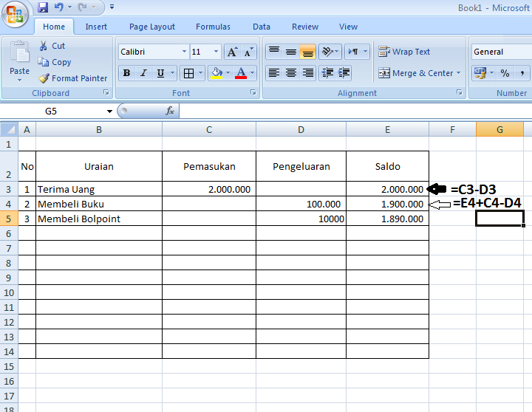
Task: Toggle Underline formatting
Action: 160,73
